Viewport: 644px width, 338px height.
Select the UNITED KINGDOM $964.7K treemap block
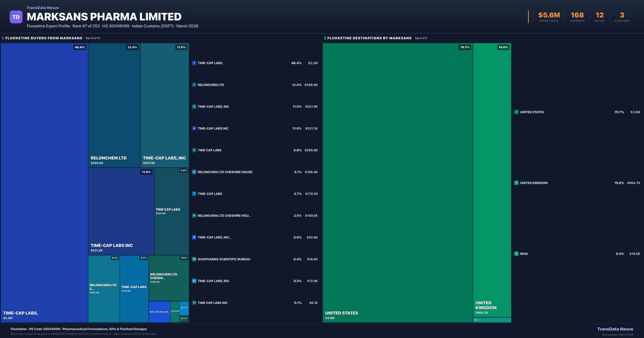click(x=492, y=180)
